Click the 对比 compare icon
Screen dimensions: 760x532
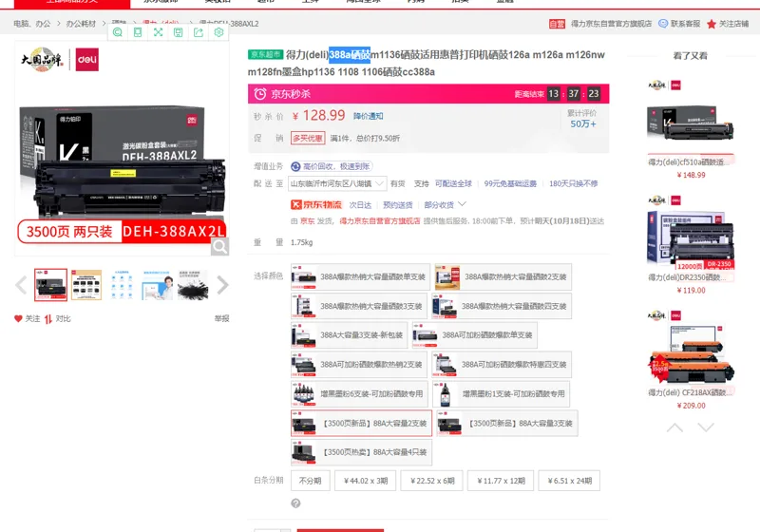pos(48,319)
